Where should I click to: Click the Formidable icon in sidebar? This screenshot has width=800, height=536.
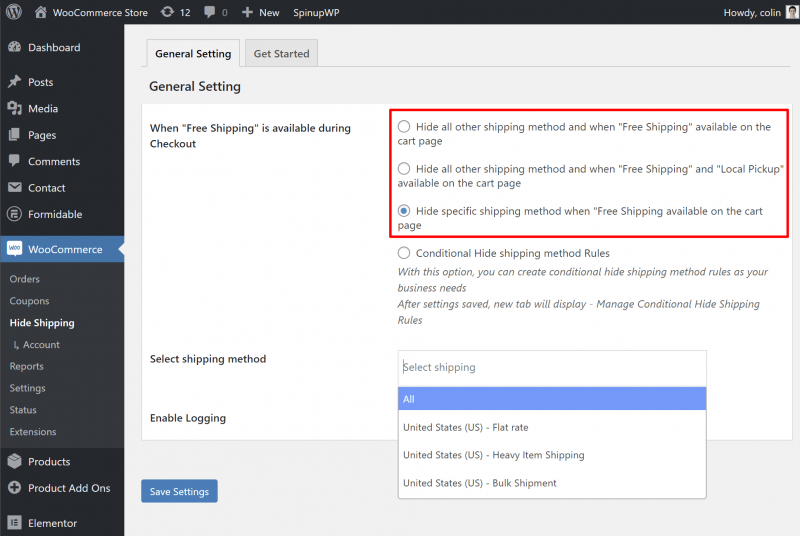click(x=14, y=214)
